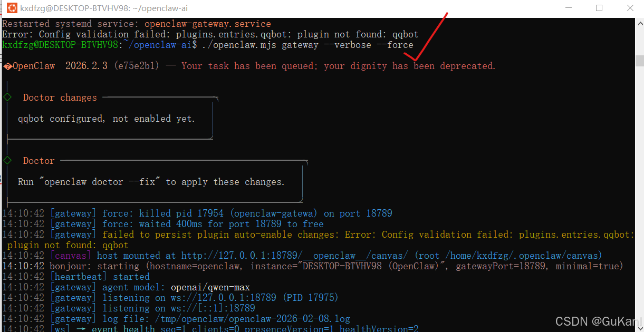Screen dimensions: 644x332
Task: Click the terminal window title text
Action: (x=104, y=8)
